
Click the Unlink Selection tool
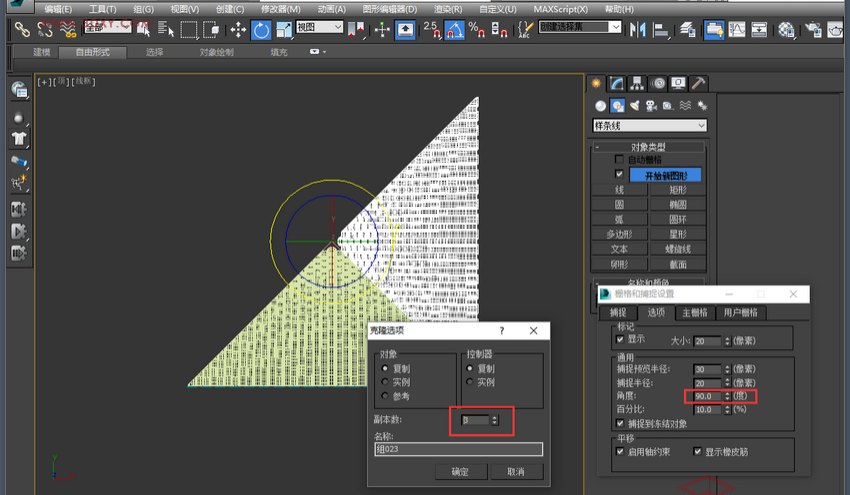point(45,29)
